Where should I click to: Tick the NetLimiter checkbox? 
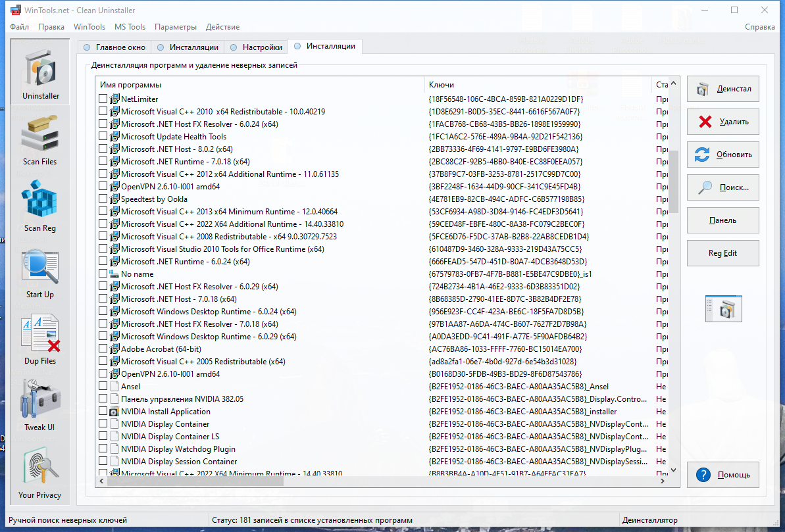coord(103,99)
